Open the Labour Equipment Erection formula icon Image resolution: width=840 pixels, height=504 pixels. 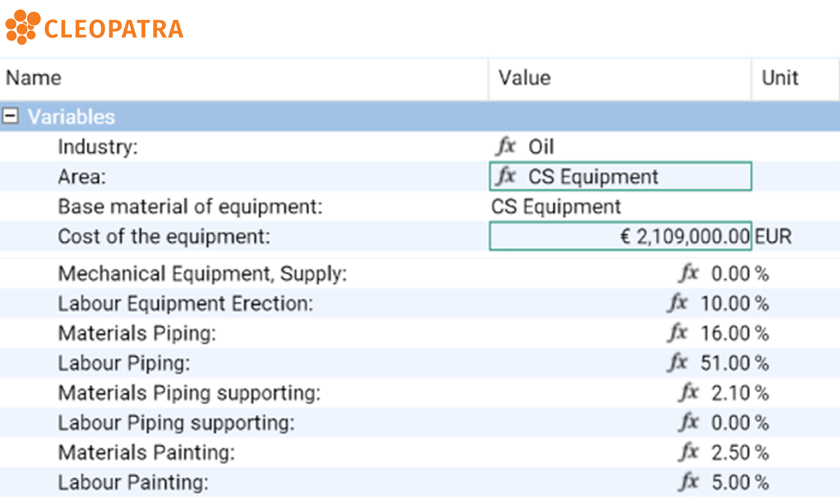pyautogui.click(x=679, y=303)
